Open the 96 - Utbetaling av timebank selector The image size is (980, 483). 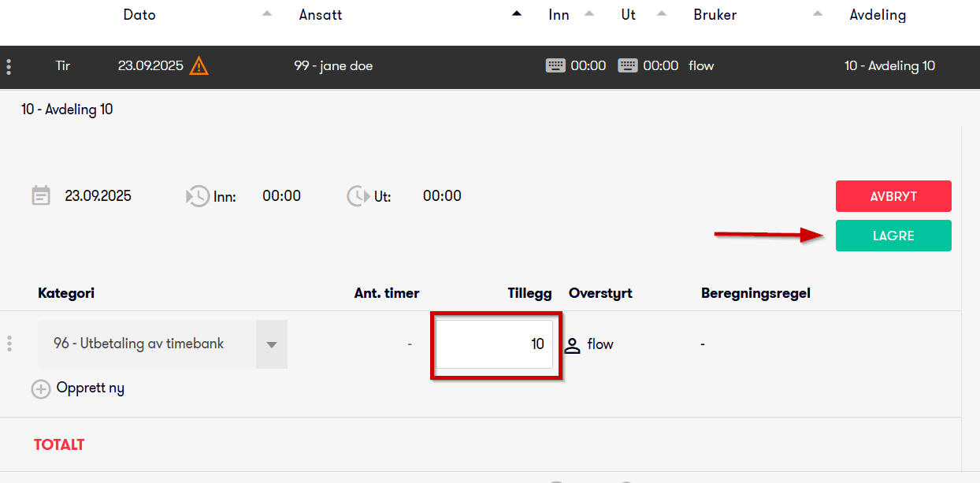click(x=147, y=344)
